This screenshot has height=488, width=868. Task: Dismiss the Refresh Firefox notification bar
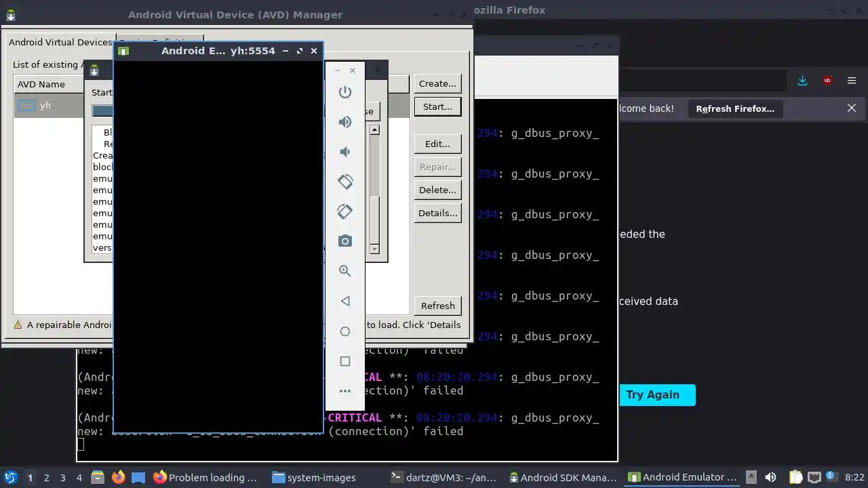(852, 108)
